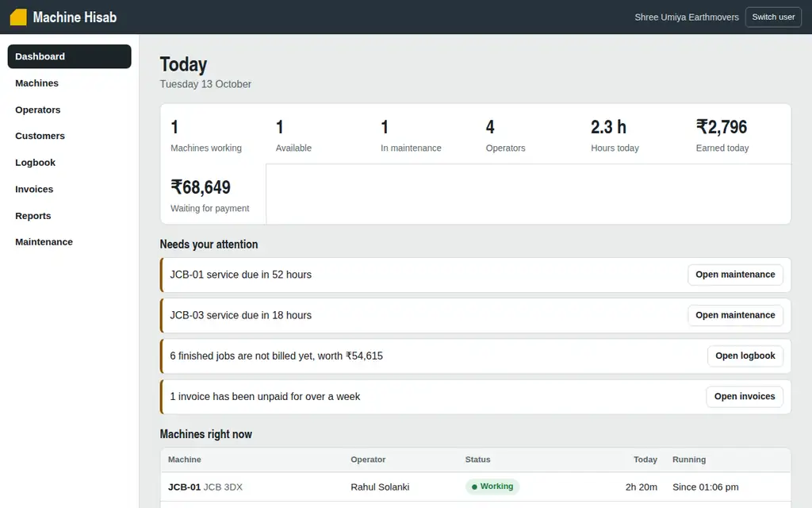
Task: Click the 'JCB-03 service due in 18 hours' alert text
Action: coord(241,315)
